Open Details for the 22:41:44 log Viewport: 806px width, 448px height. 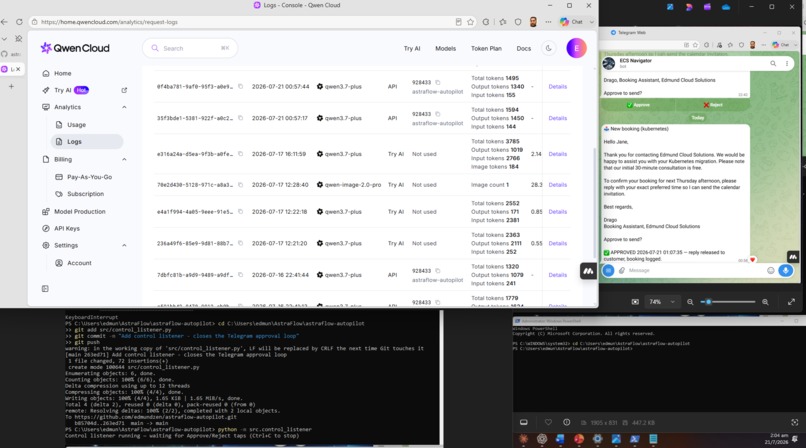click(x=557, y=275)
